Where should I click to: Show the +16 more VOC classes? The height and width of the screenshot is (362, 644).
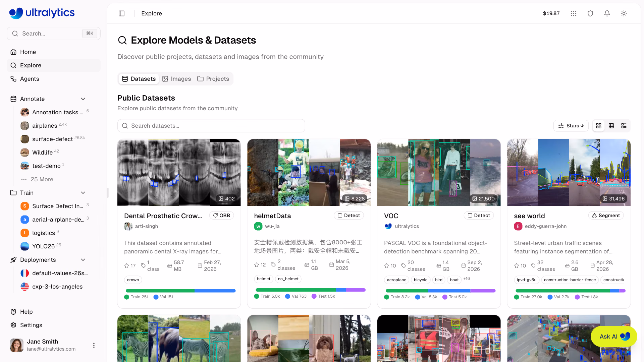tap(467, 279)
